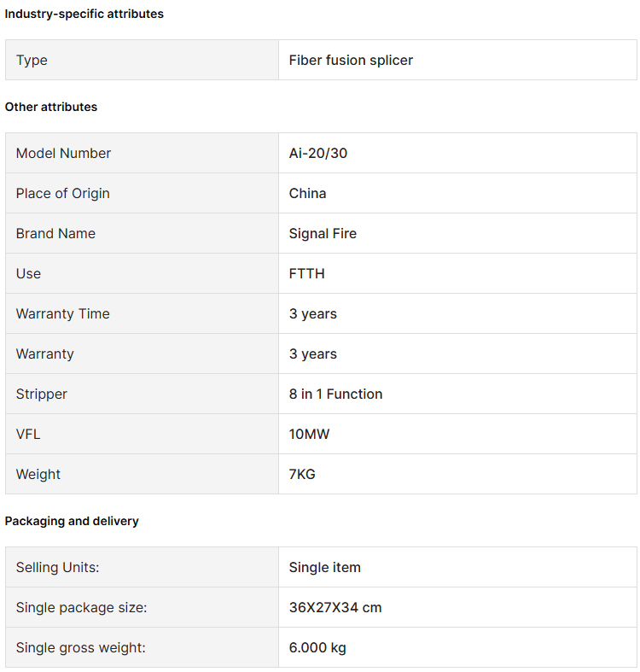The width and height of the screenshot is (640, 672).
Task: Click the 36X27X34 cm package size
Action: coord(335,607)
